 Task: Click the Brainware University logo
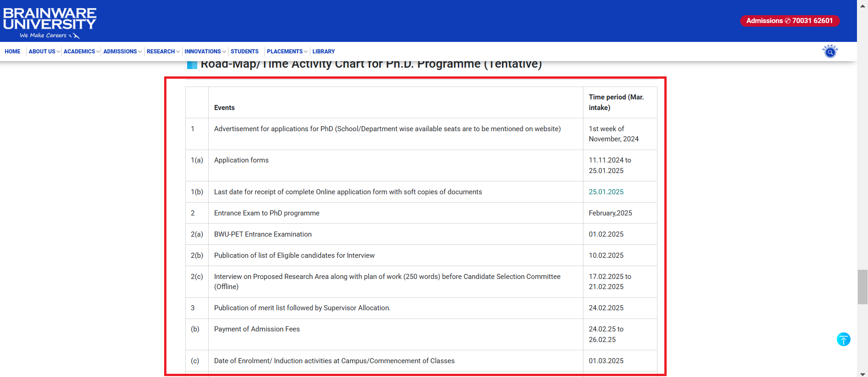50,22
